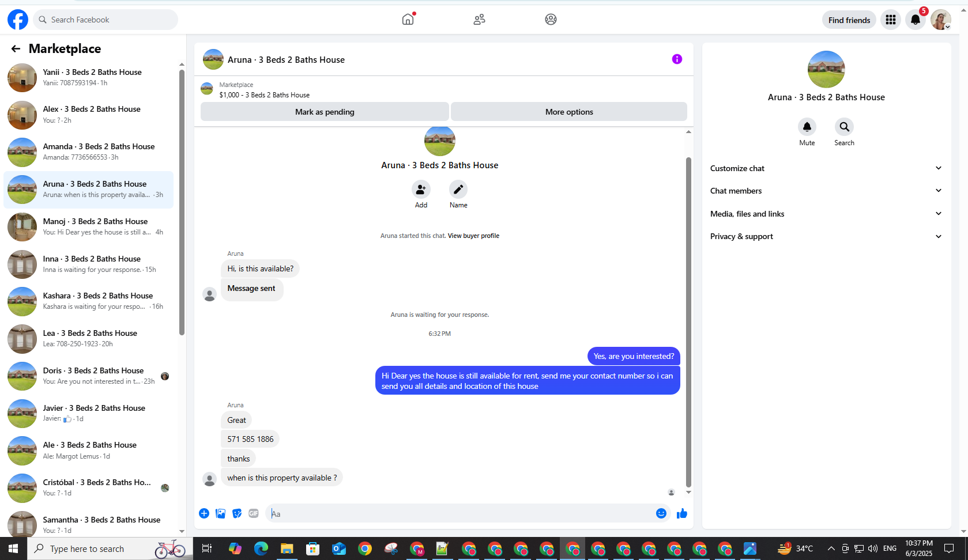Click the "Yes, are you interested?" message
This screenshot has width=968, height=560.
click(x=634, y=356)
